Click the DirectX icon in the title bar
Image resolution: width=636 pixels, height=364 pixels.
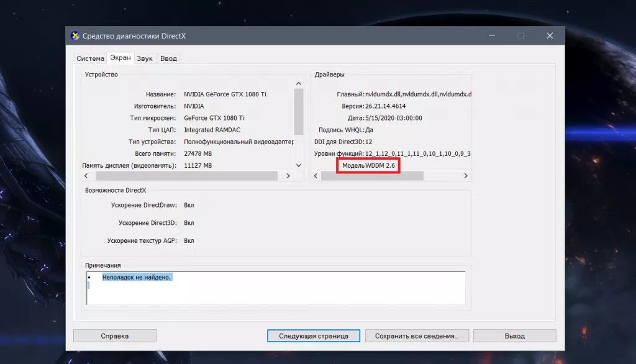coord(75,36)
